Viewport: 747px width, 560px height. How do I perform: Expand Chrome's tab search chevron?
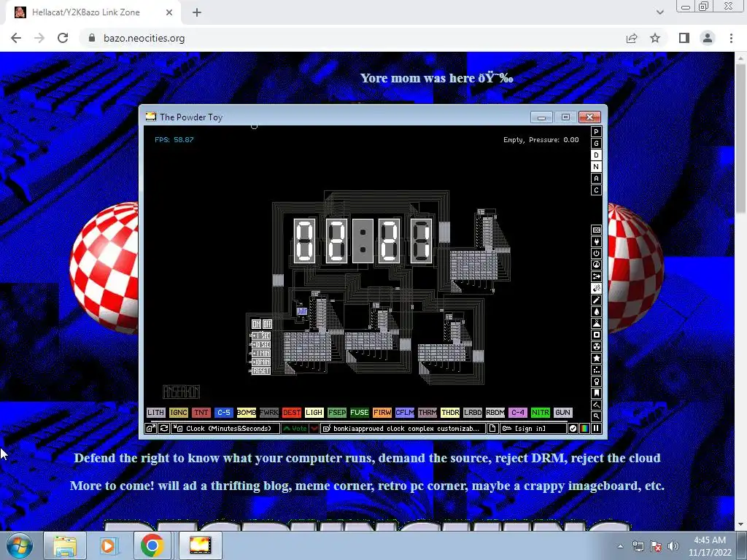tap(659, 12)
